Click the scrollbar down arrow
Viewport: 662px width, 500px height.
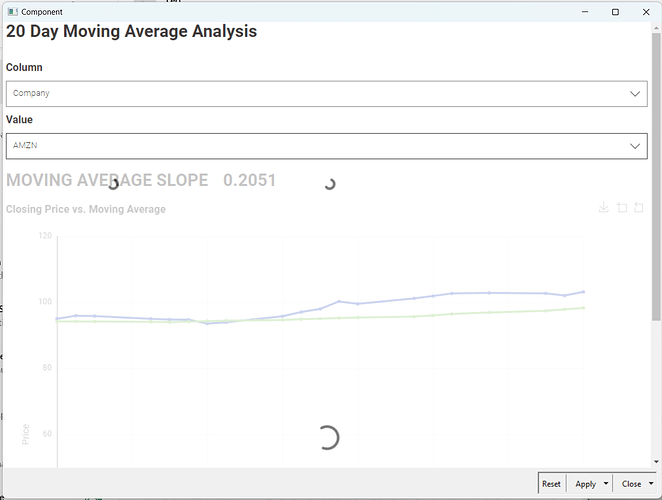tap(656, 462)
